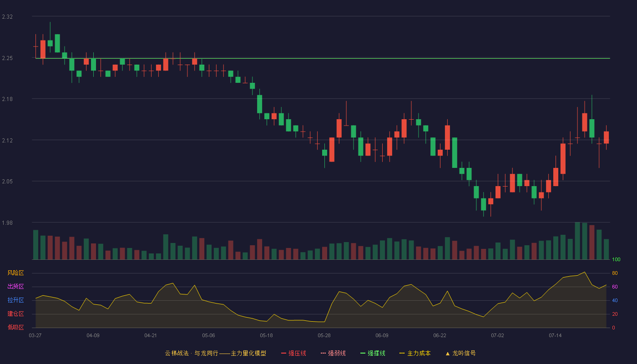Screen dimensions: 637x364
Task: Click the 1.98 price axis label
Action: click(7, 222)
